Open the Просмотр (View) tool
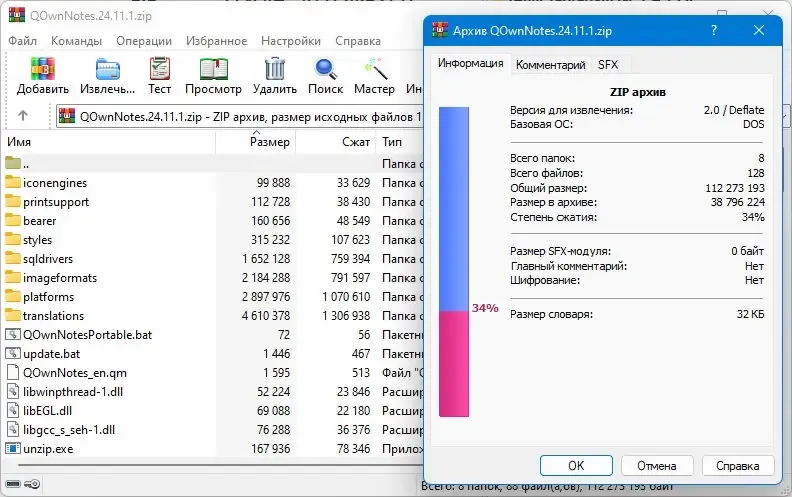 (213, 69)
